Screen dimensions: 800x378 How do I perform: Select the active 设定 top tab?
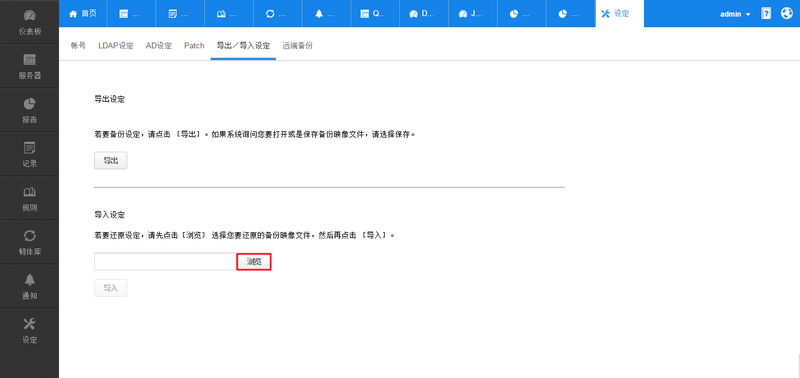pos(619,14)
